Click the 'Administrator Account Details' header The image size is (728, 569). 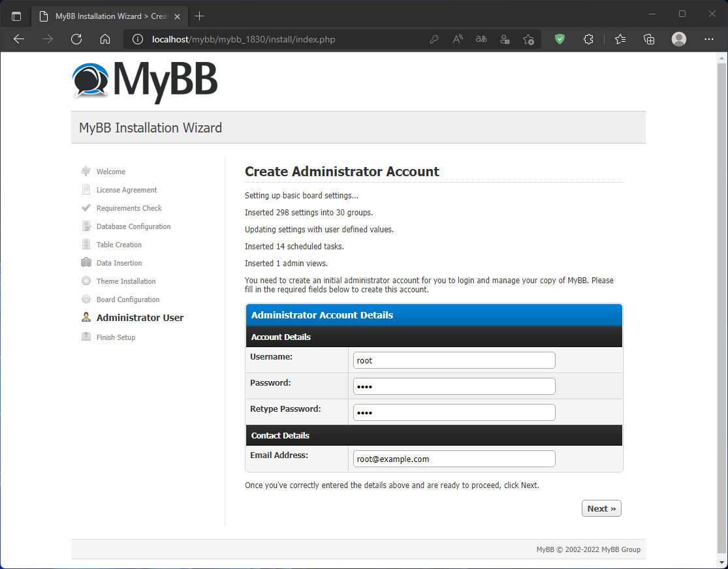434,315
